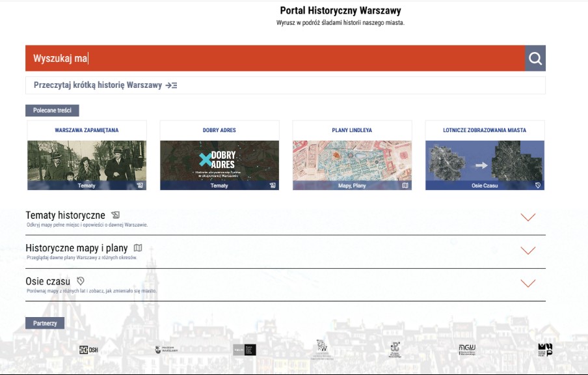Click map icon on Plany Lindleya card
The image size is (588, 375).
(405, 186)
